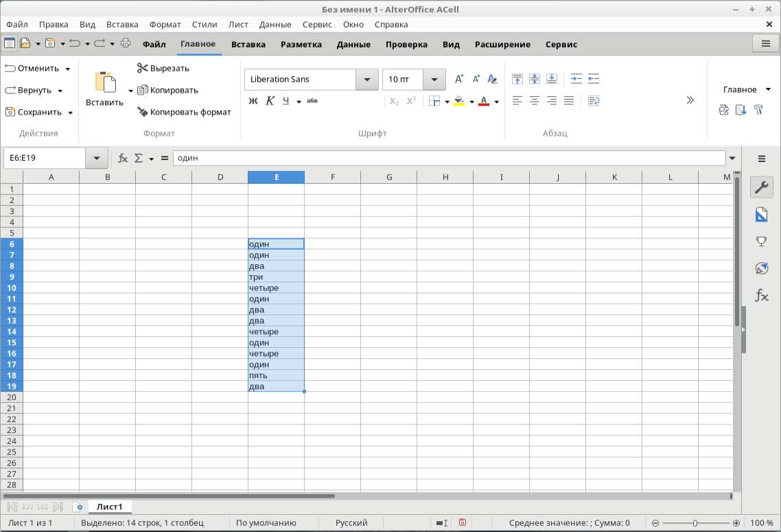Image resolution: width=781 pixels, height=532 pixels.
Task: Open the Справка menu
Action: coord(391,25)
